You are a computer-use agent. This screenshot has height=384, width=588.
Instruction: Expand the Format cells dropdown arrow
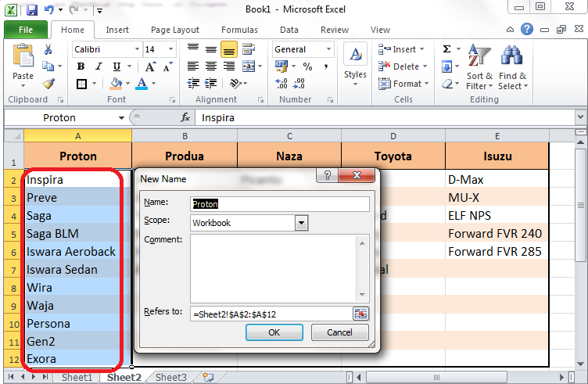click(427, 84)
